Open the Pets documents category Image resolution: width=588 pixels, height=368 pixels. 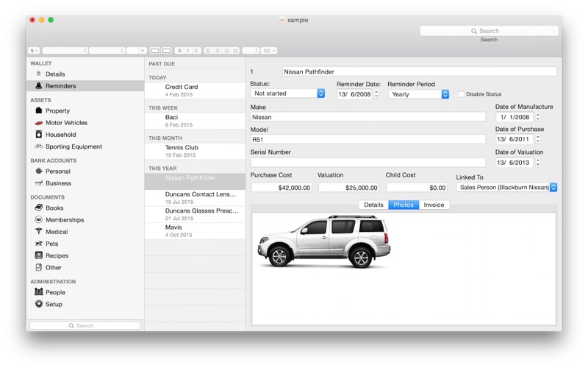click(x=51, y=244)
